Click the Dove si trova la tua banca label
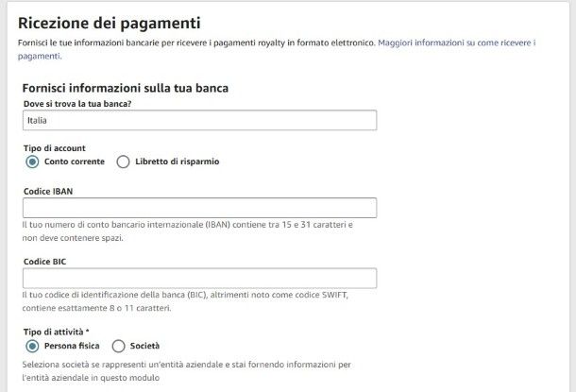The height and width of the screenshot is (392, 576). point(76,103)
